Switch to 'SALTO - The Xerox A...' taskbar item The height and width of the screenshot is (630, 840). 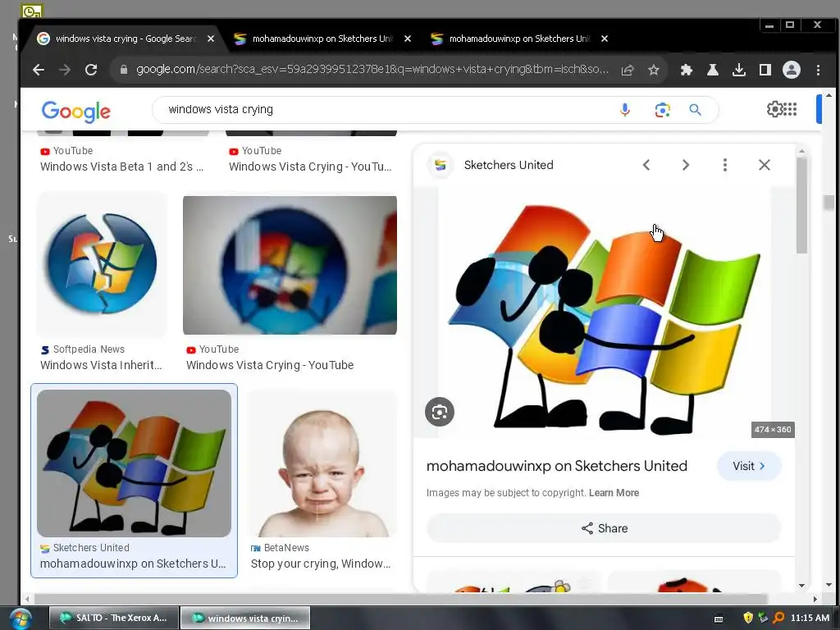pos(113,618)
